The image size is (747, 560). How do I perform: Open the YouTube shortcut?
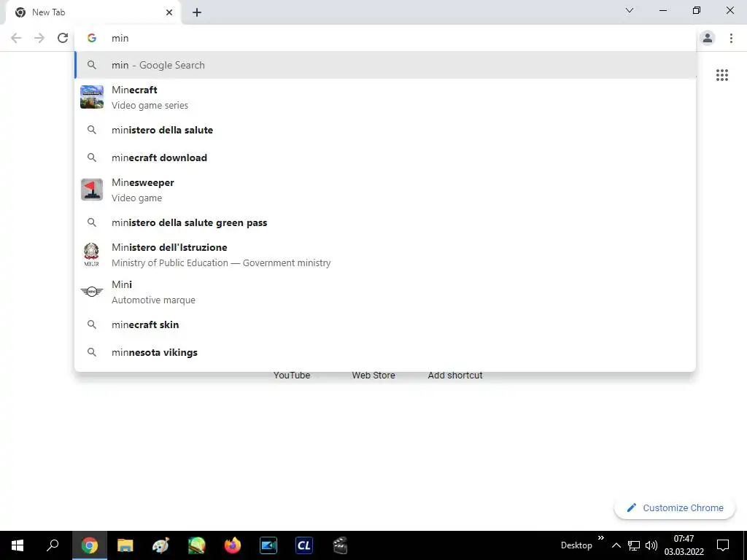coord(292,376)
